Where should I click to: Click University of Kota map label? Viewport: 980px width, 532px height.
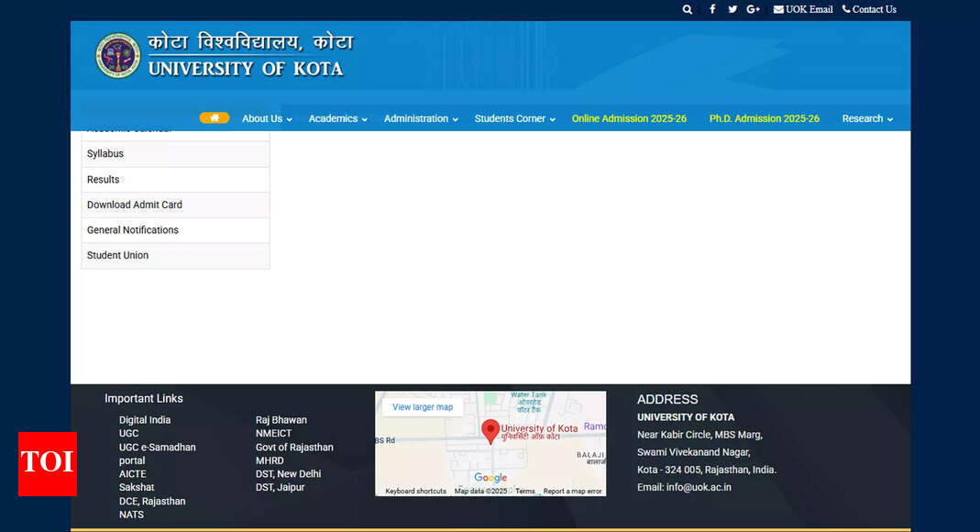[539, 428]
